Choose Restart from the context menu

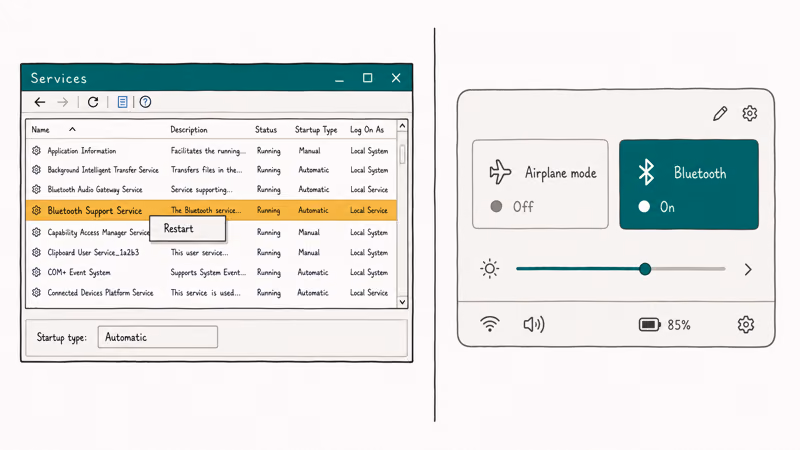tap(187, 229)
